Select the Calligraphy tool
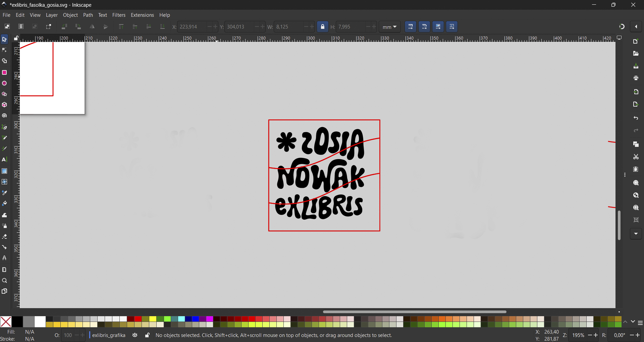The image size is (644, 342). 4,149
